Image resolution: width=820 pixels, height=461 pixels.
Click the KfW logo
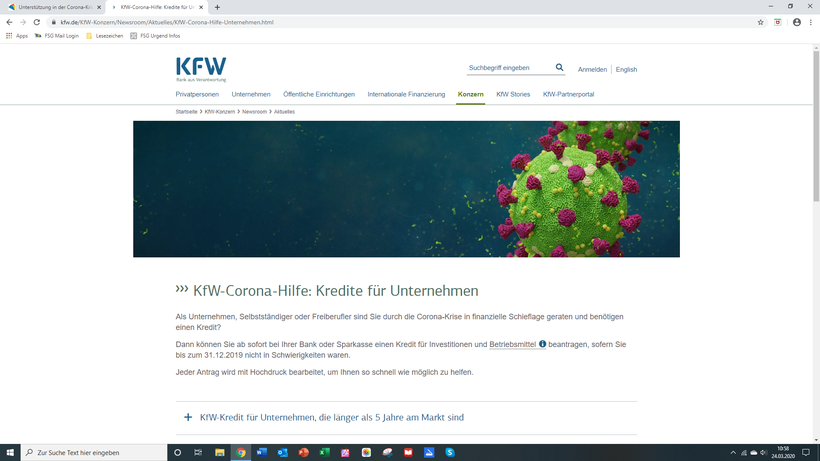201,70
